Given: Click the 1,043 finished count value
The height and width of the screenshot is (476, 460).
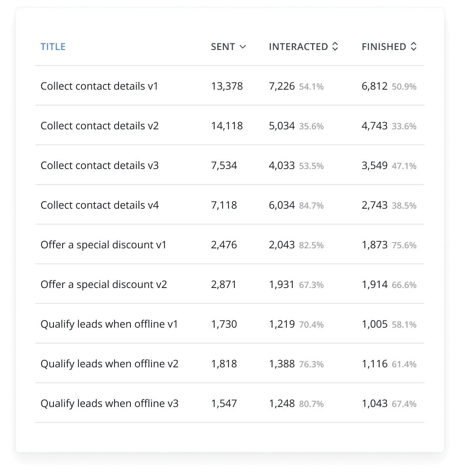Looking at the screenshot, I should tap(374, 403).
